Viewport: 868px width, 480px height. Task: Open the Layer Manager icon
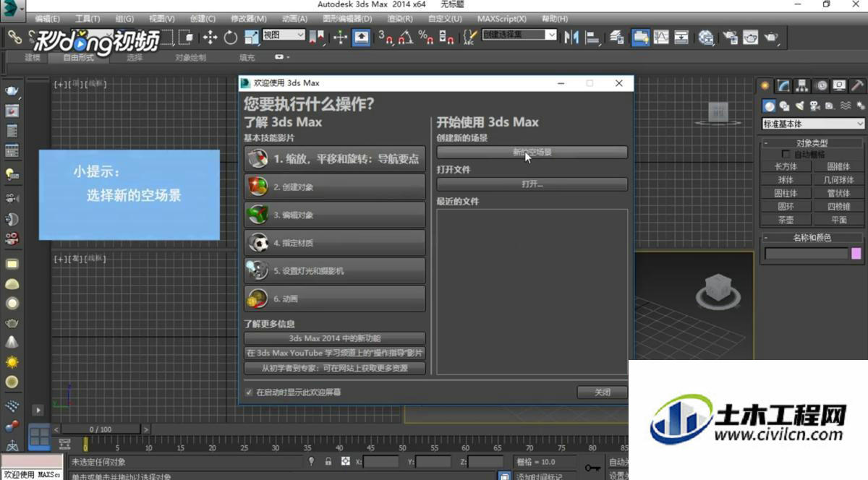coord(617,37)
